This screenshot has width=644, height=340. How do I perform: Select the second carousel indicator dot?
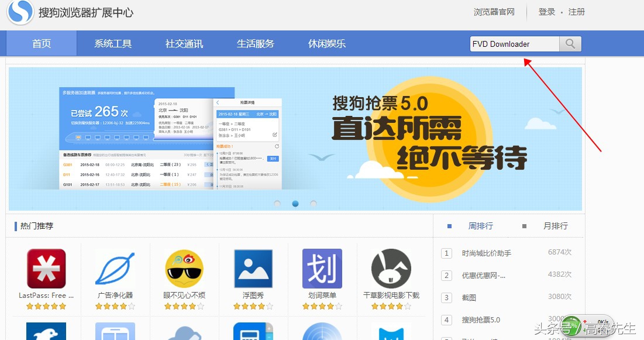pos(295,203)
